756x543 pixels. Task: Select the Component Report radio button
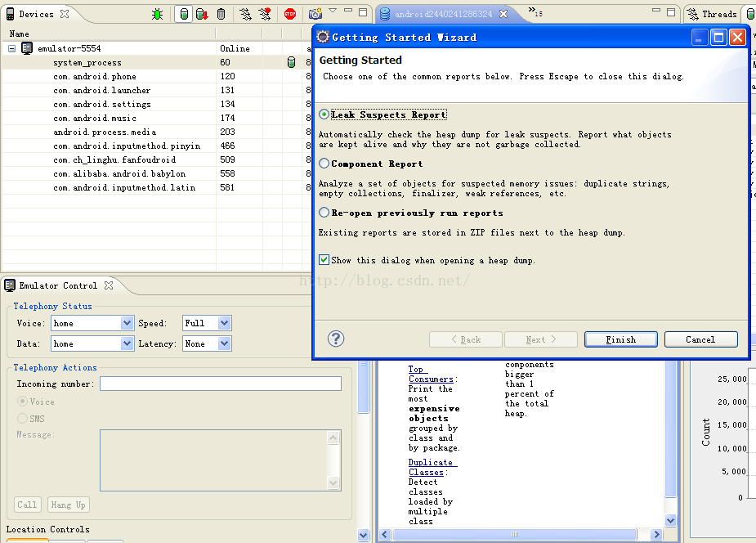point(324,164)
